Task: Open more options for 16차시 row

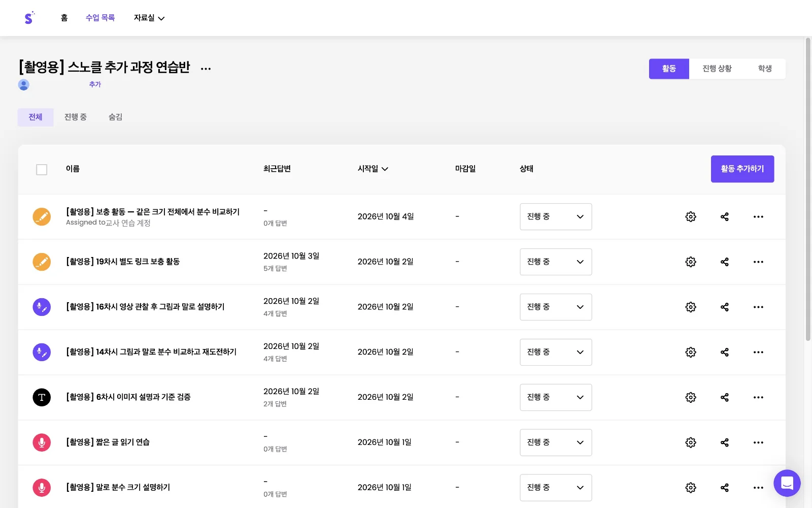Action: pos(758,307)
